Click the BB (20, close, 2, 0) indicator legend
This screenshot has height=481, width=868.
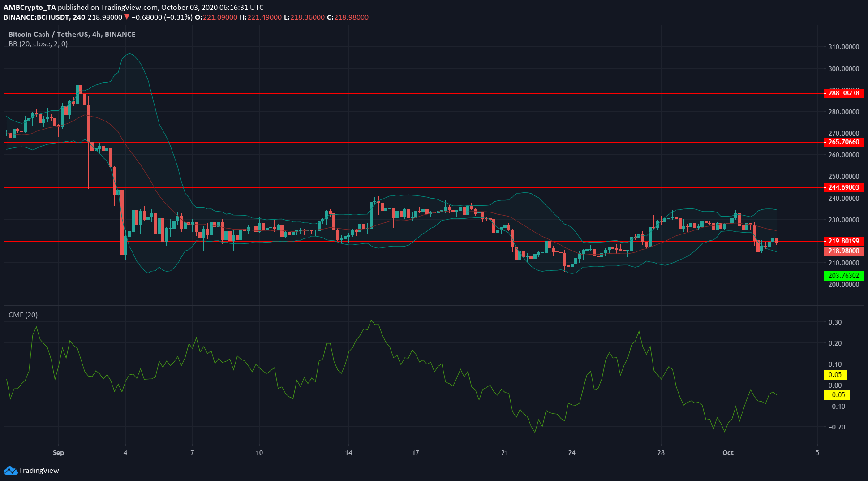pyautogui.click(x=38, y=44)
